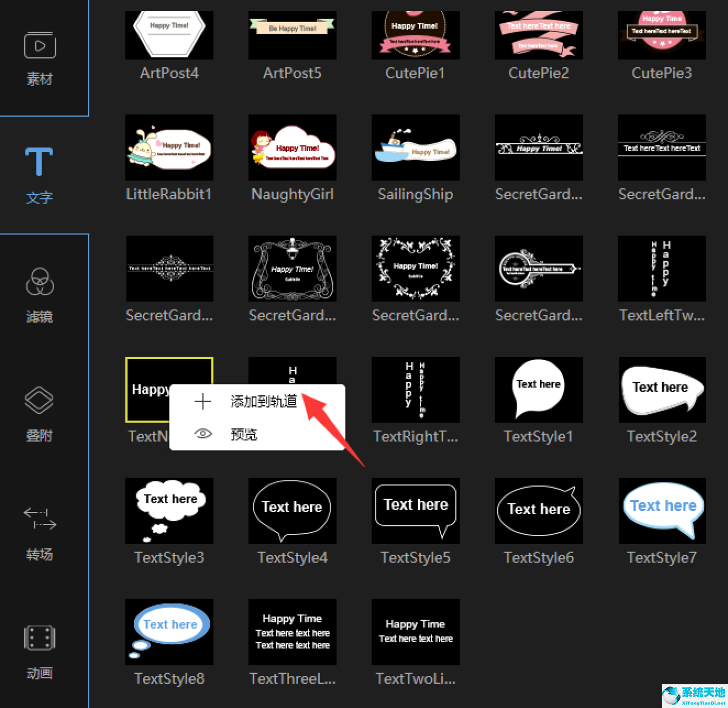Select the TextStyle8 blue oval template
The width and height of the screenshot is (728, 708).
(x=169, y=632)
